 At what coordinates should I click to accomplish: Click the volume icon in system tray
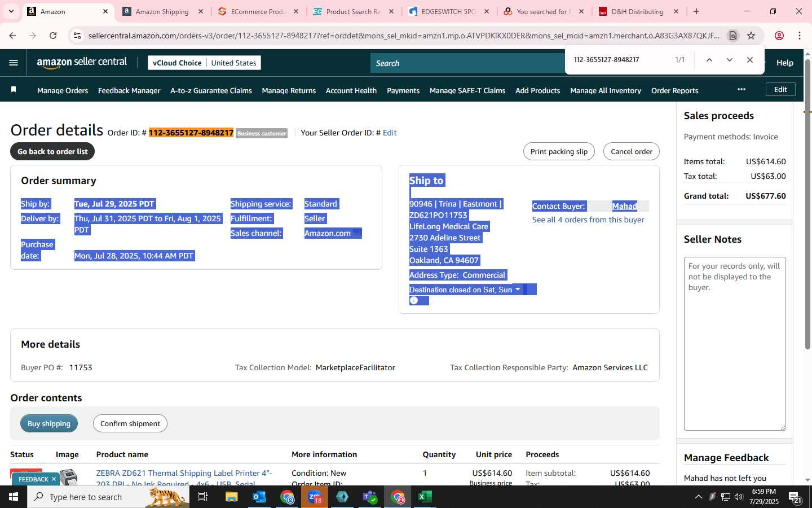[739, 497]
